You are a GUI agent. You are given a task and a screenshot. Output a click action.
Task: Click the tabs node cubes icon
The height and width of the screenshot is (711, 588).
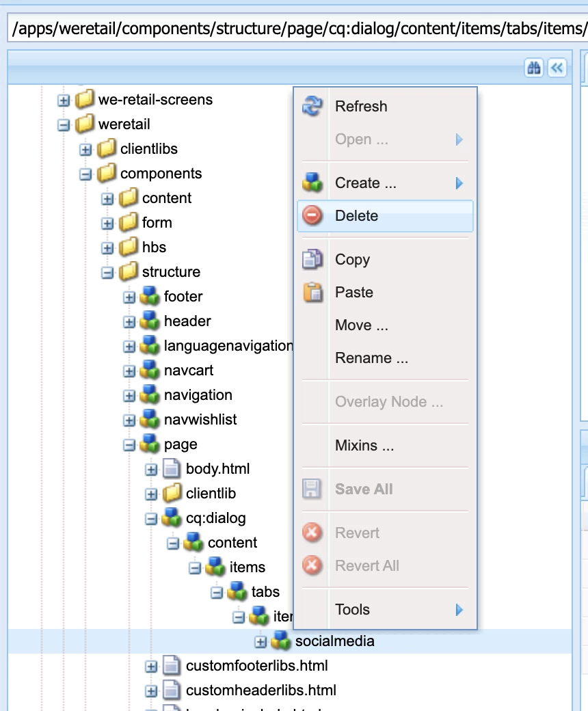coord(237,592)
